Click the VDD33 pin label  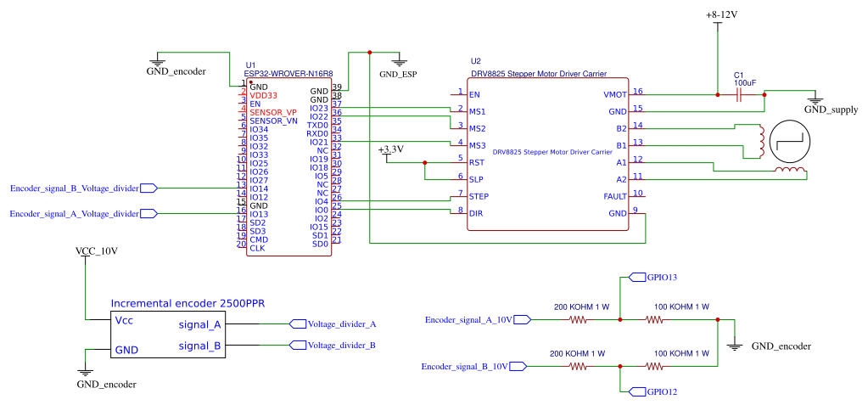click(264, 95)
